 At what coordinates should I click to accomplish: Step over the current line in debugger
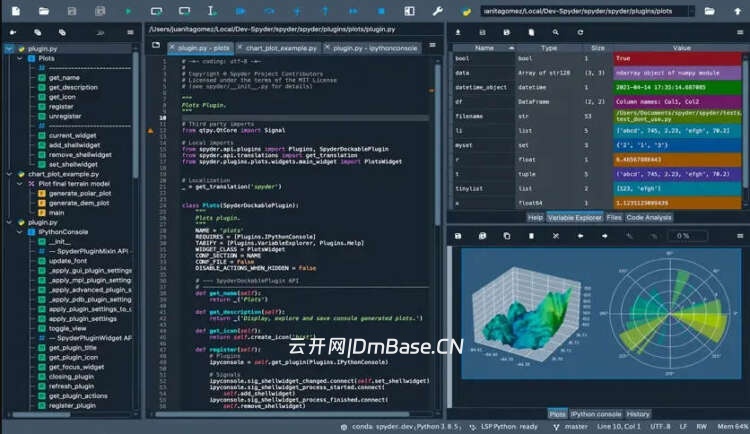(x=269, y=11)
